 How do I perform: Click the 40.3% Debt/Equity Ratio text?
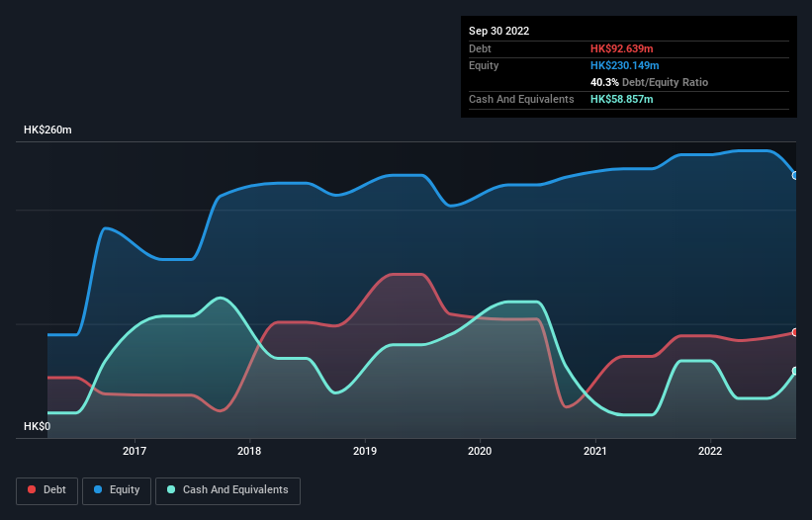[649, 82]
